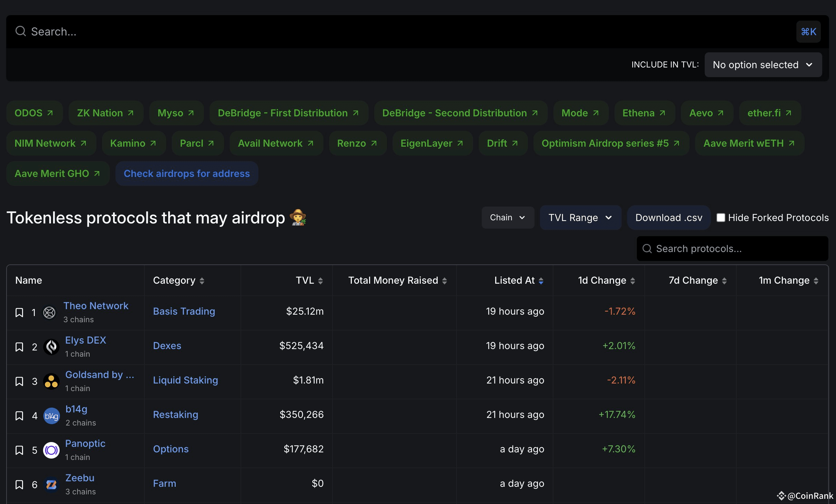Click the b14g protocol logo

pos(51,416)
